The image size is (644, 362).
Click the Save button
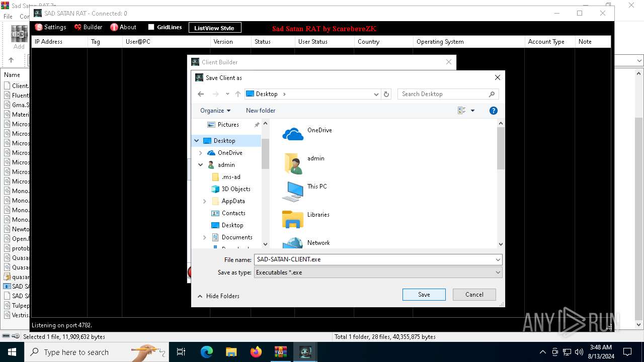(x=424, y=295)
